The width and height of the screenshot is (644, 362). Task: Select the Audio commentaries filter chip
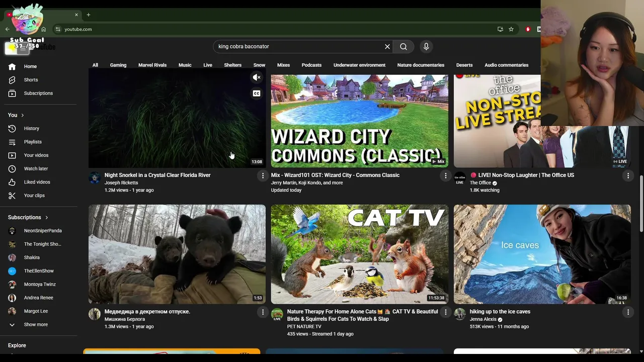point(506,65)
